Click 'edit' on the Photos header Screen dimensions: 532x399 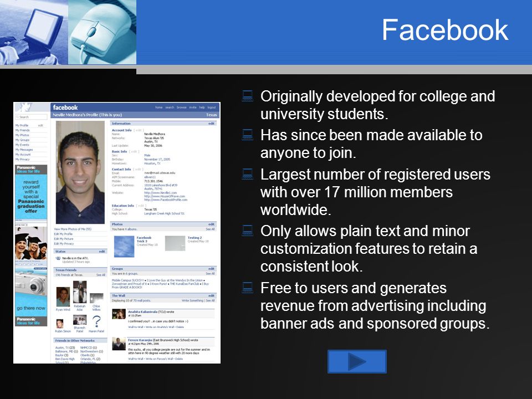click(x=211, y=224)
